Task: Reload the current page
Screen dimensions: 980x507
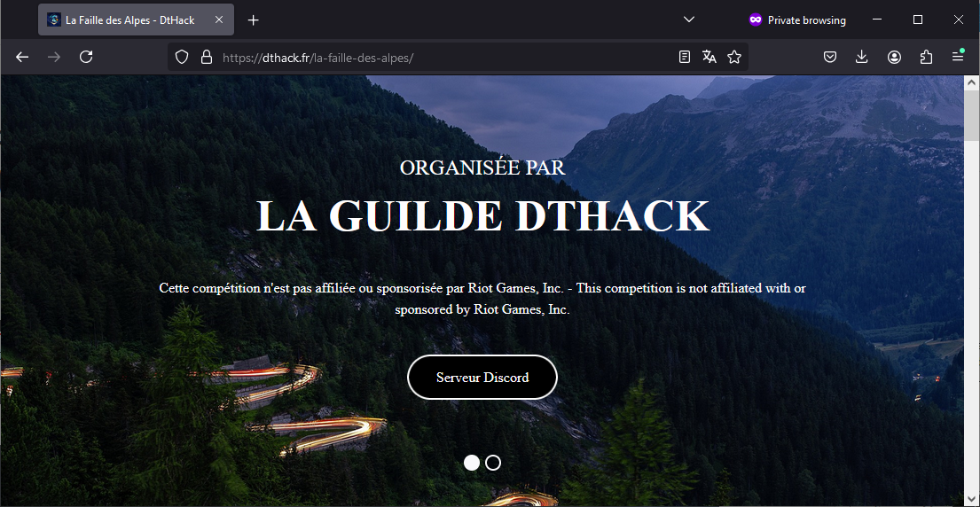Action: pyautogui.click(x=86, y=58)
